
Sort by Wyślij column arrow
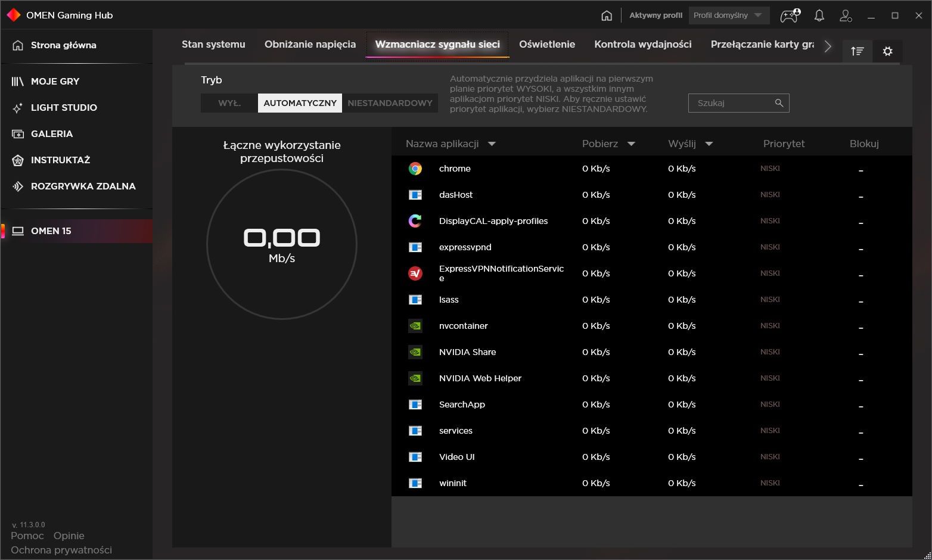pos(709,144)
